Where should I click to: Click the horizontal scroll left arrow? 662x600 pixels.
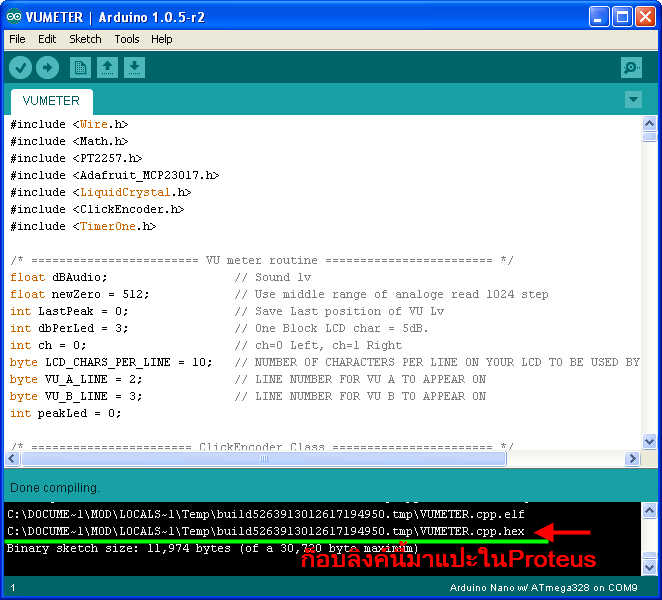12,458
